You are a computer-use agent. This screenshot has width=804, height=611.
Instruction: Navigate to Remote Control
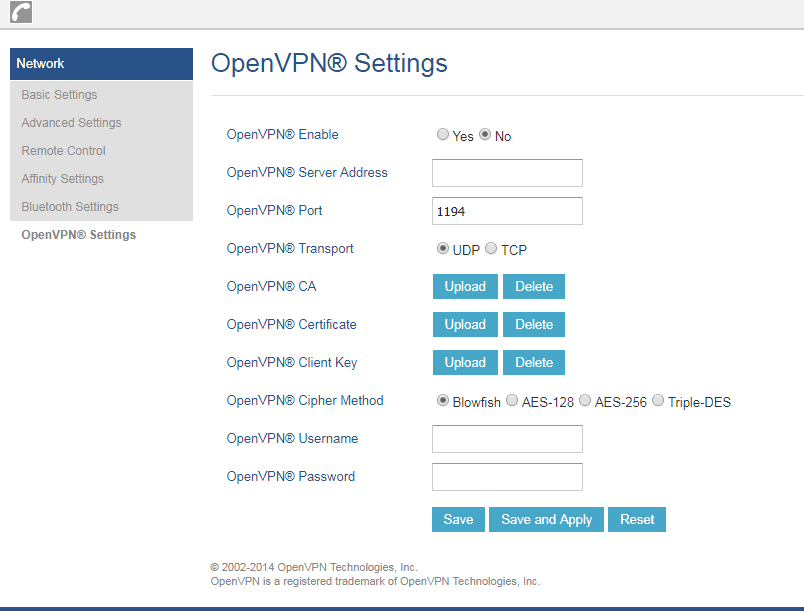(63, 151)
